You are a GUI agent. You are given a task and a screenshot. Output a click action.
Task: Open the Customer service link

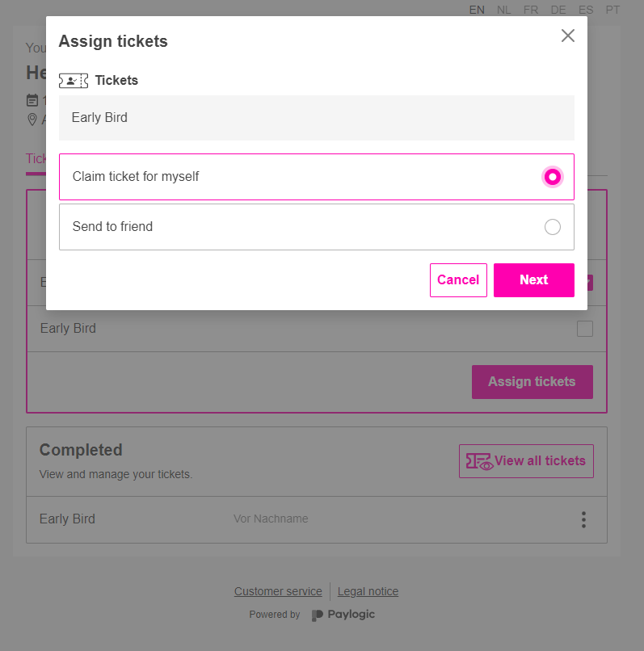coord(278,591)
